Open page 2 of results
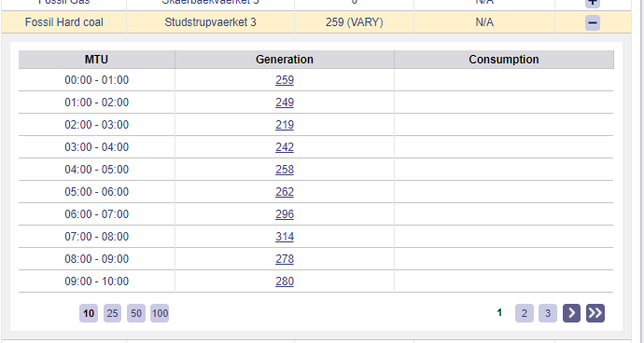Screen dimensions: 644x343 [525, 313]
